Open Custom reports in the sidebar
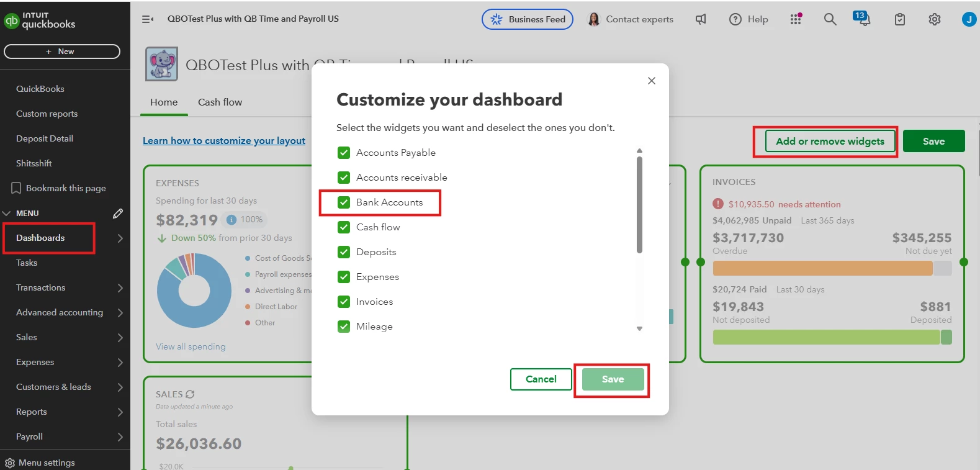Viewport: 980px width, 470px height. (47, 114)
